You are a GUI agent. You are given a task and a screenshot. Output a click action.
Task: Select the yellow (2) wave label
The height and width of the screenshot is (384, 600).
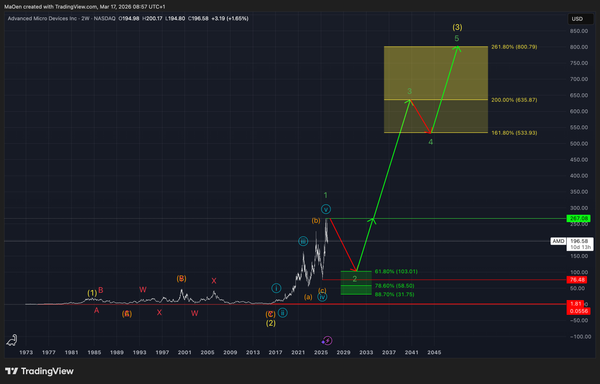[x=271, y=323]
